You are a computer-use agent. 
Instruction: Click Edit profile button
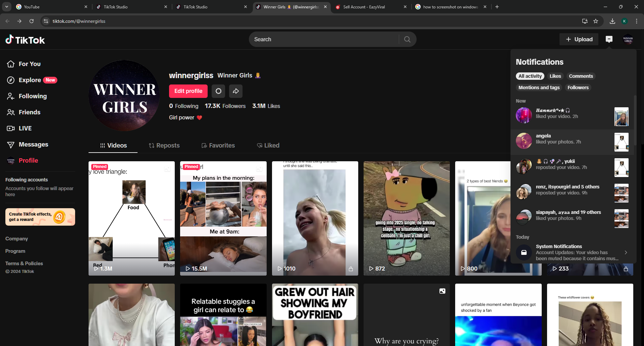pos(188,91)
